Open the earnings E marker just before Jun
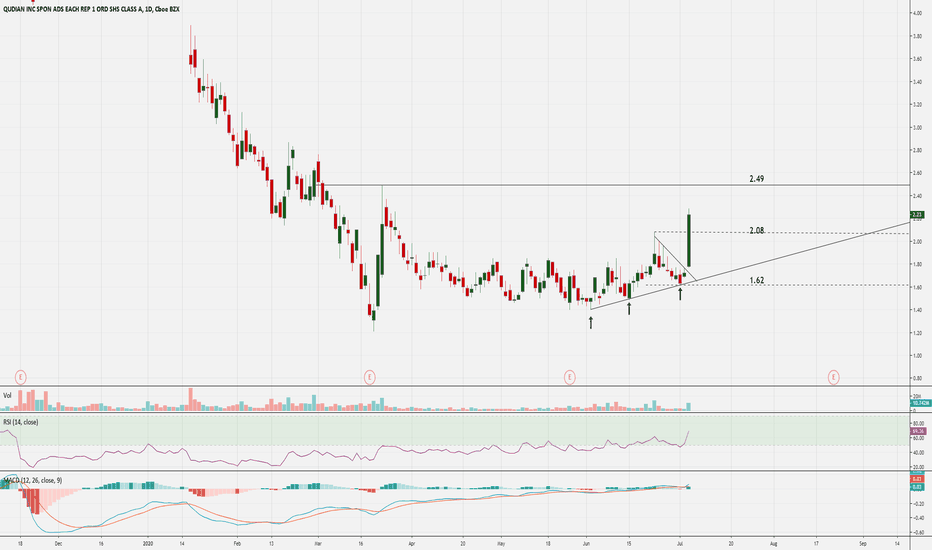 click(x=569, y=377)
